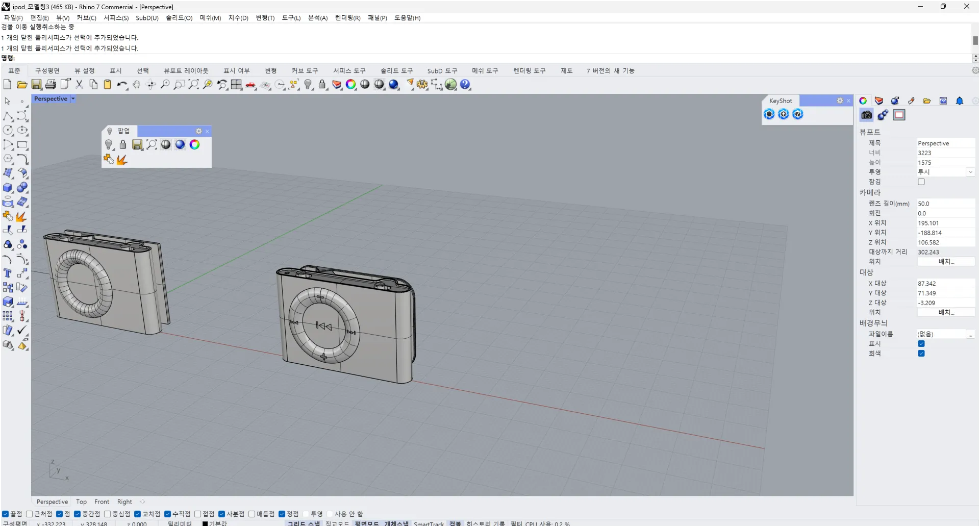Undo the last action with the curved arrow icon
The image size is (980, 527).
coord(122,85)
